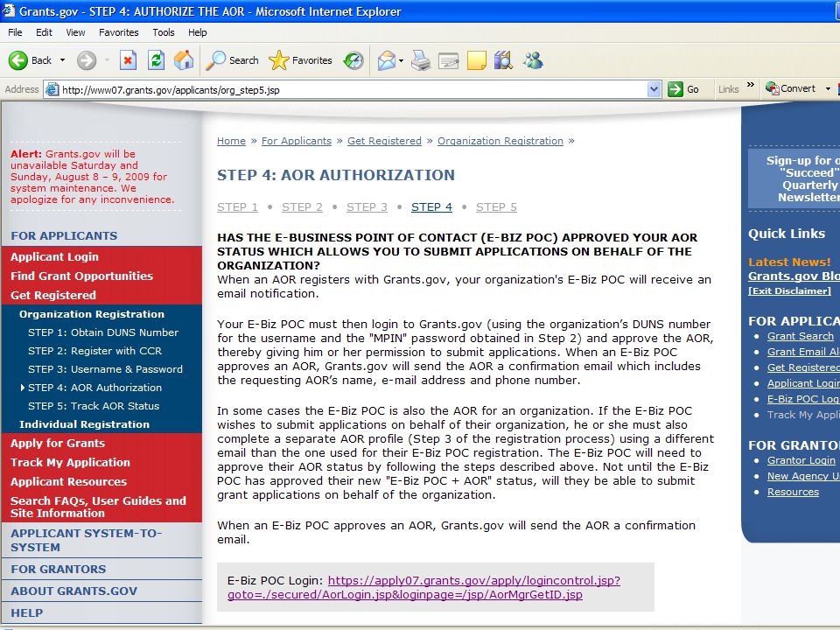
Task: Click Find Grant Opportunities in sidebar
Action: [x=81, y=276]
